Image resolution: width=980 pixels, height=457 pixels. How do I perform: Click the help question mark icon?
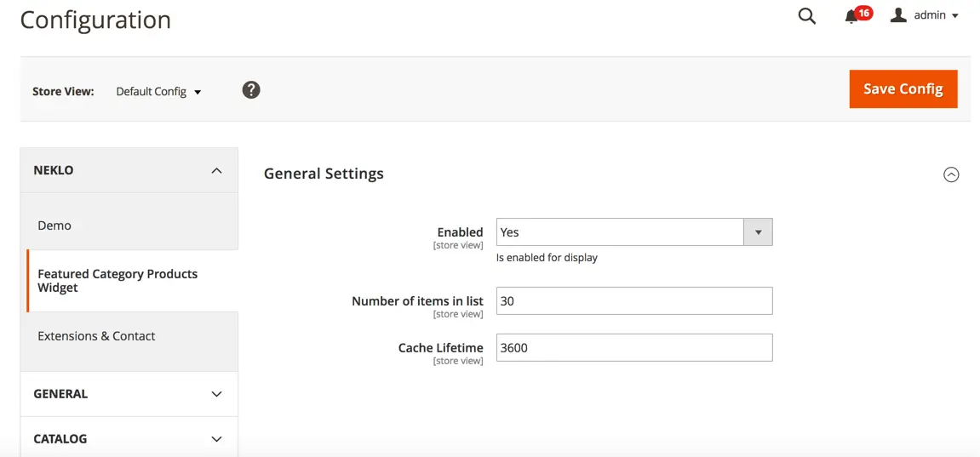click(x=250, y=90)
